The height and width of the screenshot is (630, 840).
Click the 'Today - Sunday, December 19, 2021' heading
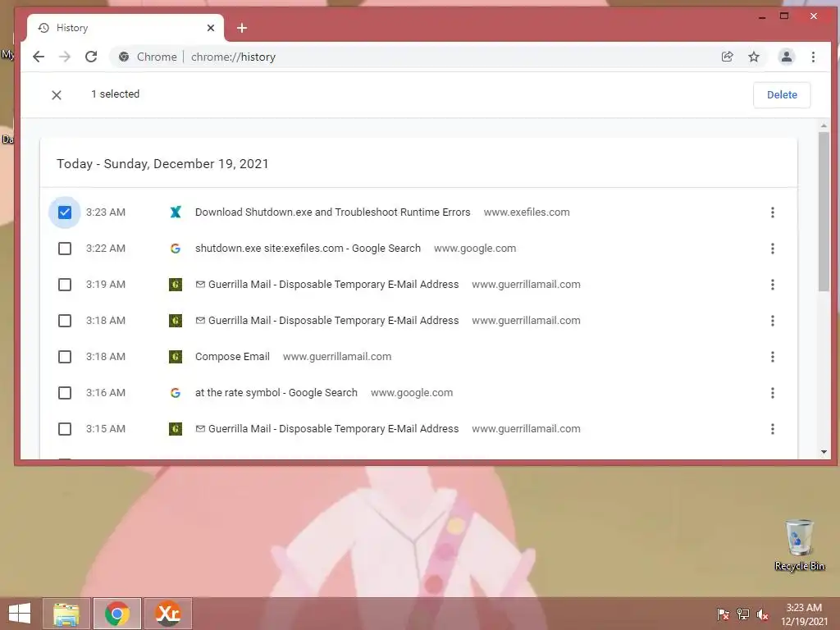[163, 164]
